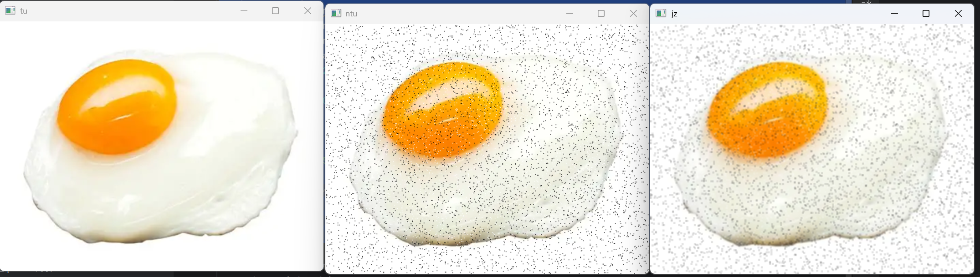Click the original egg image in tu
980x277 pixels.
(162, 146)
